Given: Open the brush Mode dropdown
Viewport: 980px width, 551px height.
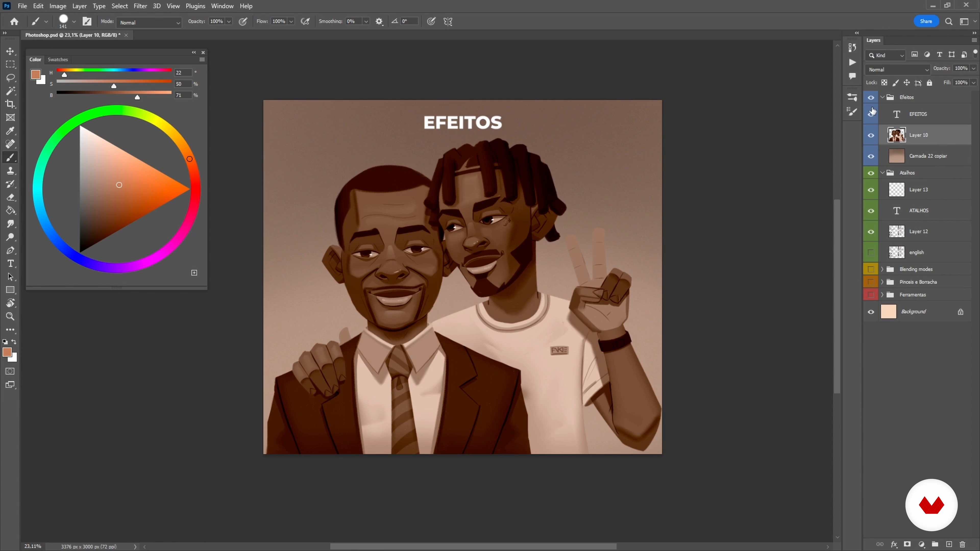Looking at the screenshot, I should (149, 22).
